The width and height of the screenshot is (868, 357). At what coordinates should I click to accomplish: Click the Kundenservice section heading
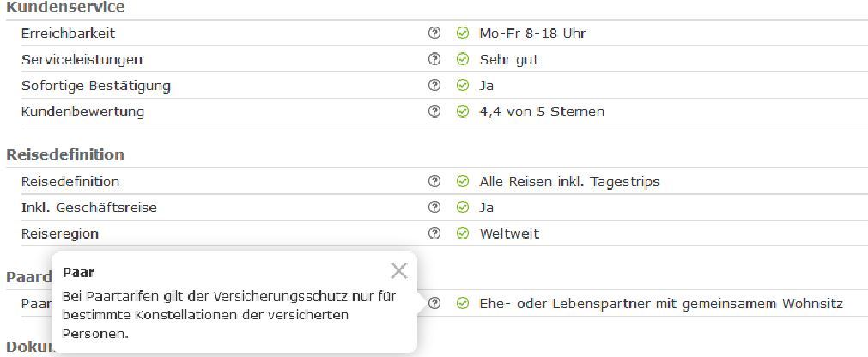tap(64, 8)
